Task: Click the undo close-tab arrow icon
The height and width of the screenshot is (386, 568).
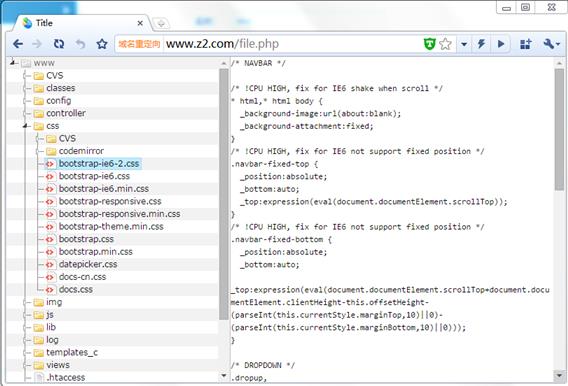Action: (x=80, y=44)
